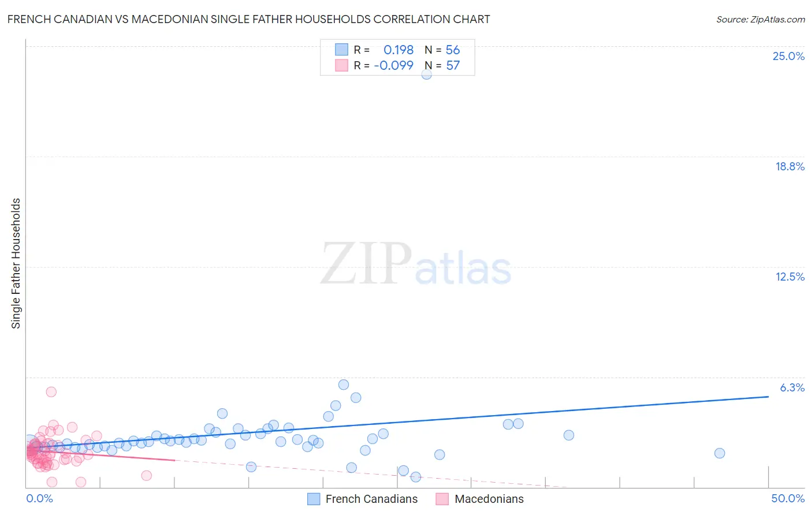This screenshot has width=812, height=515.
Task: Select the Macedonians legend label
Action: tap(489, 499)
